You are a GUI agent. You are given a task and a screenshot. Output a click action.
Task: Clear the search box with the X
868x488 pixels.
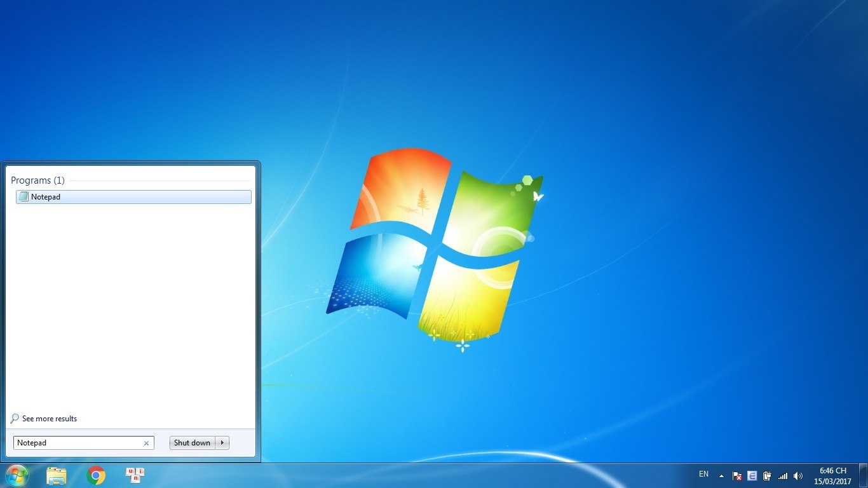[x=146, y=444]
